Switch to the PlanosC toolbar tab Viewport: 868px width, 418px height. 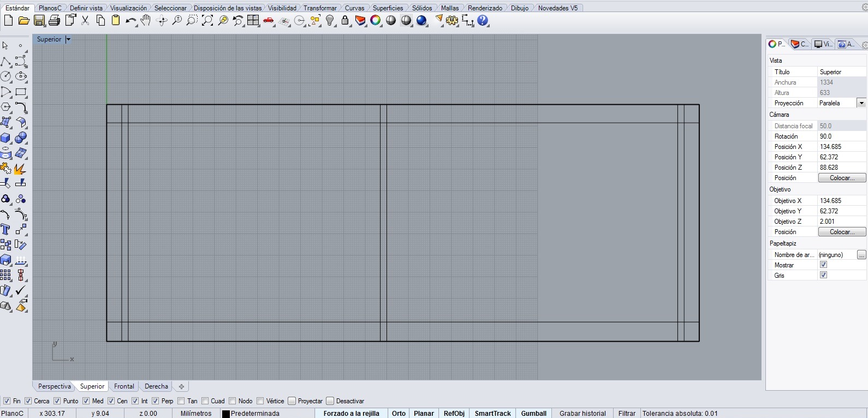click(x=50, y=8)
